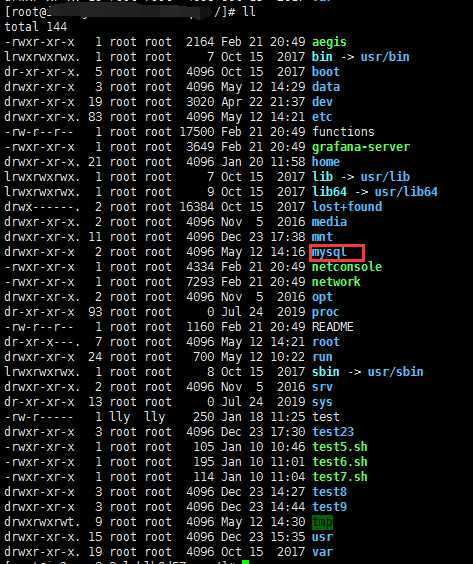Image resolution: width=473 pixels, height=564 pixels.
Task: Select the test7.sh script name
Action: [x=340, y=477]
